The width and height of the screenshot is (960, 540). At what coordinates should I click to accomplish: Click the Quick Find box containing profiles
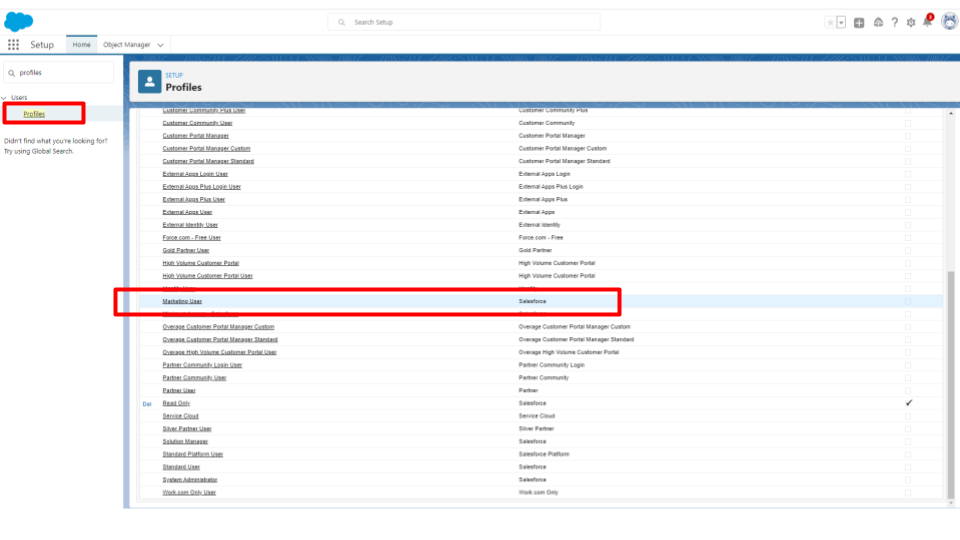(59, 72)
